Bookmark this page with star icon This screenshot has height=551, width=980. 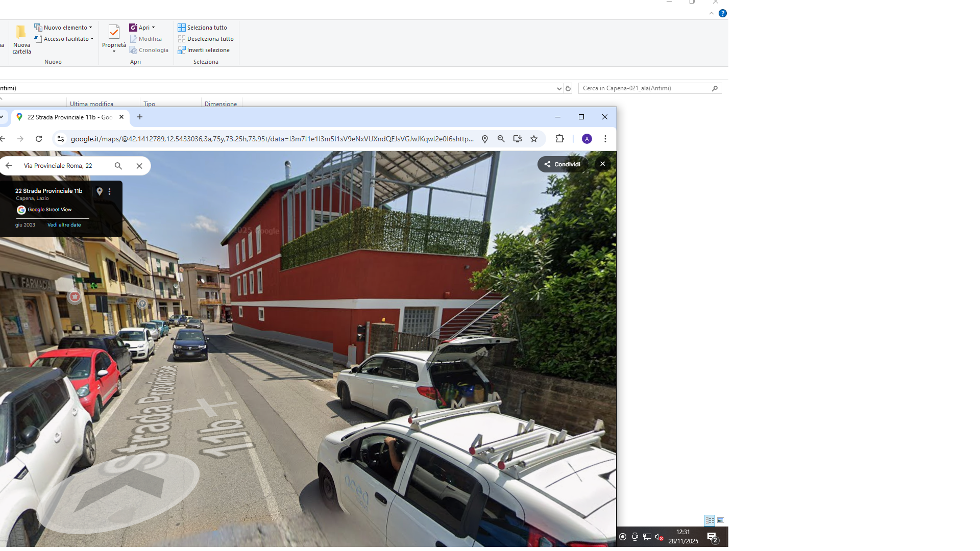click(534, 139)
